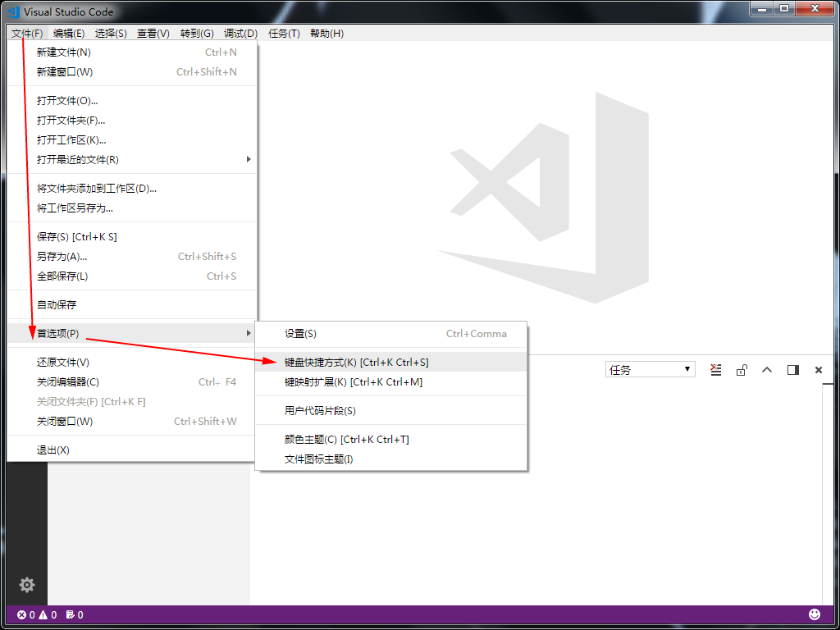Open 用户代码片段(S) from the submenu
Screen dimensions: 840x630
pyautogui.click(x=391, y=411)
